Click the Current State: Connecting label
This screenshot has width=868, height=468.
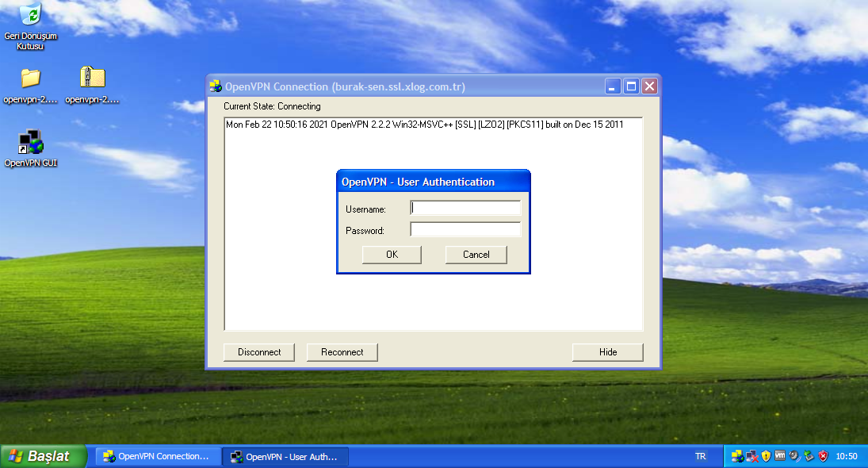click(272, 106)
